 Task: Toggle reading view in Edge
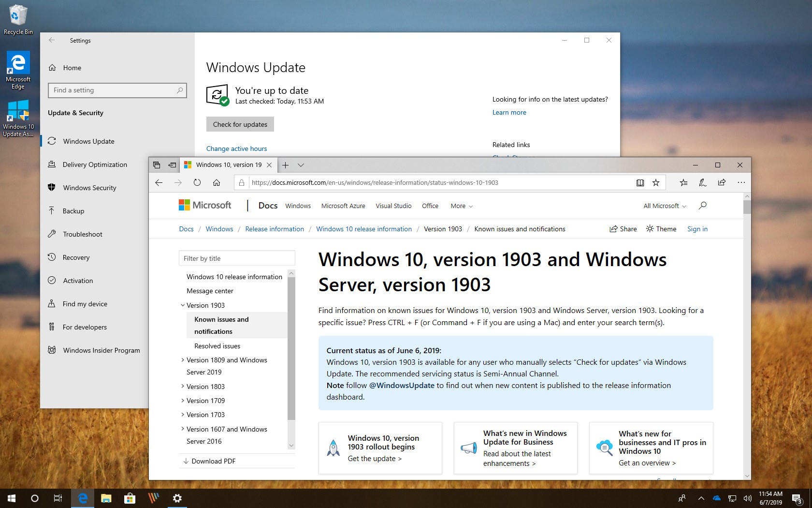(640, 182)
